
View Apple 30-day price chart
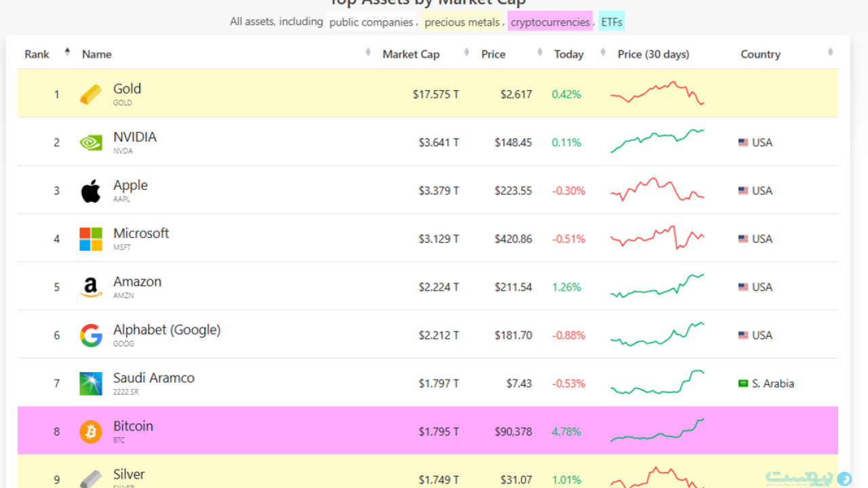pos(657,190)
